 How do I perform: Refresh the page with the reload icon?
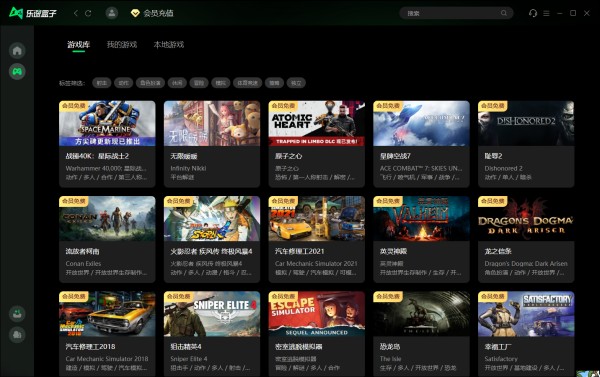coord(88,13)
